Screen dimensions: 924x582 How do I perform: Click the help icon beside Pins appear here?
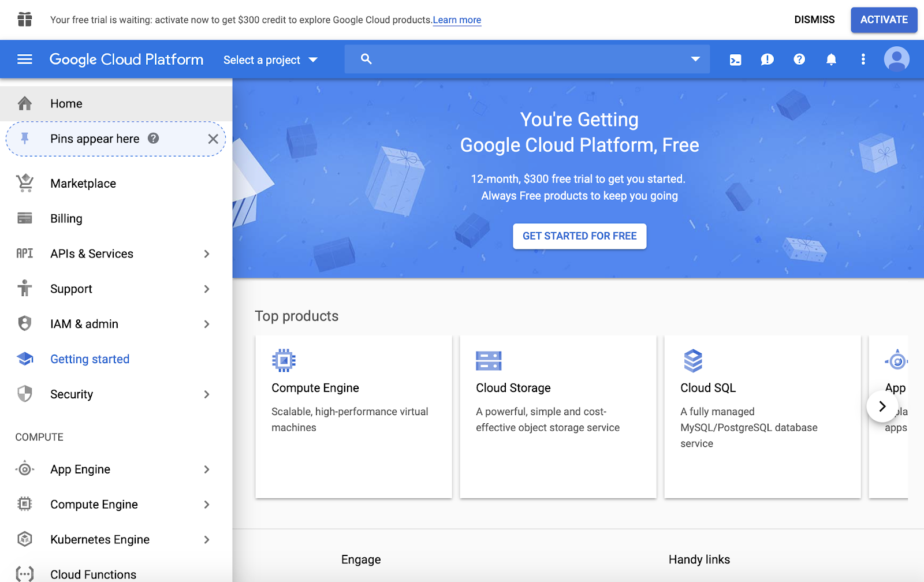pyautogui.click(x=153, y=138)
